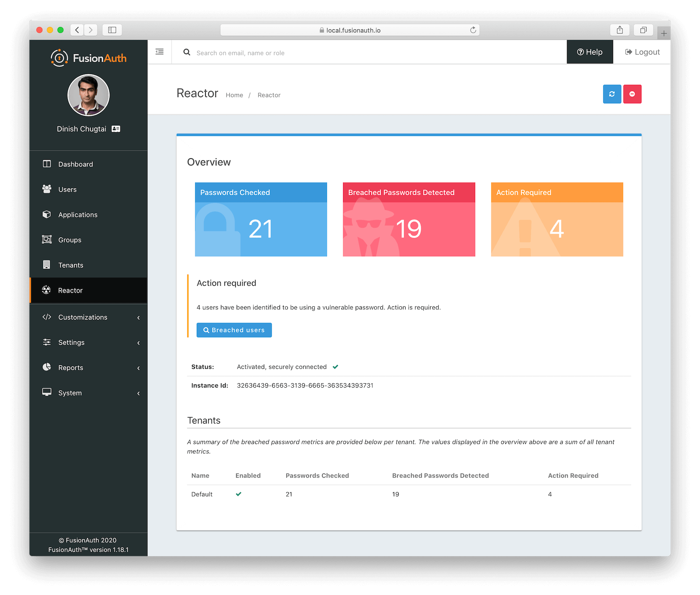Click the search magnifier icon

pos(187,52)
